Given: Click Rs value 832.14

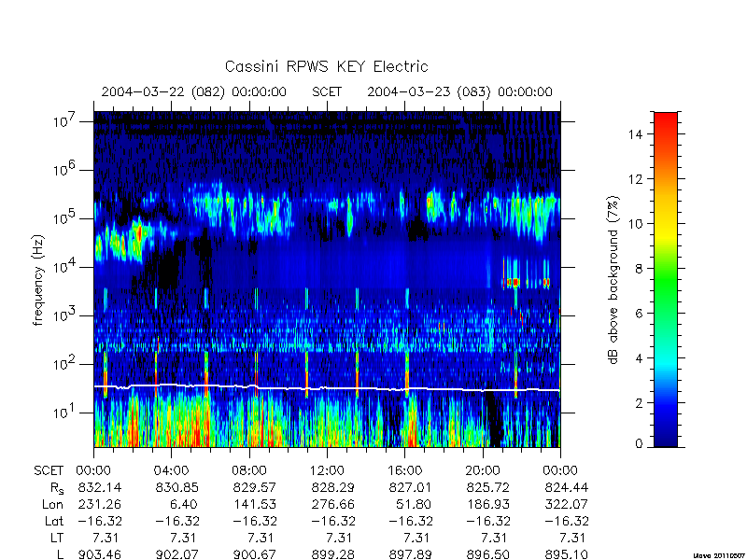Looking at the screenshot, I should [100, 487].
